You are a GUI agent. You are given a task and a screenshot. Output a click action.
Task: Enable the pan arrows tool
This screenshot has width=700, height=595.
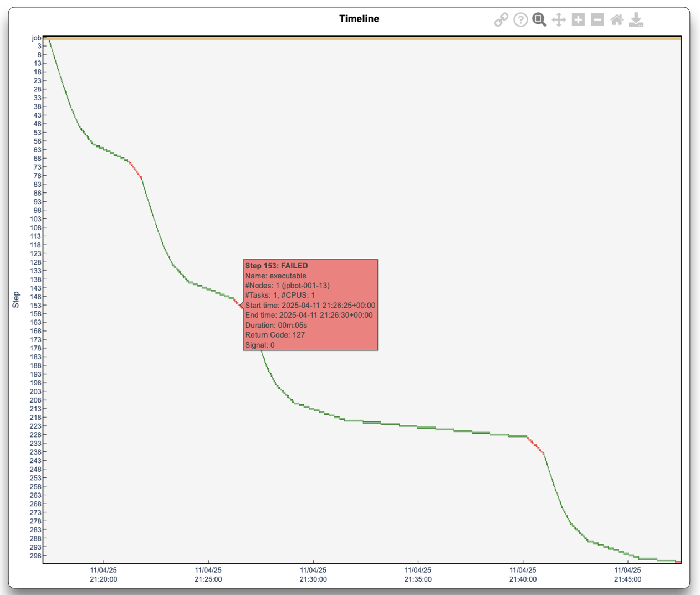pyautogui.click(x=559, y=20)
